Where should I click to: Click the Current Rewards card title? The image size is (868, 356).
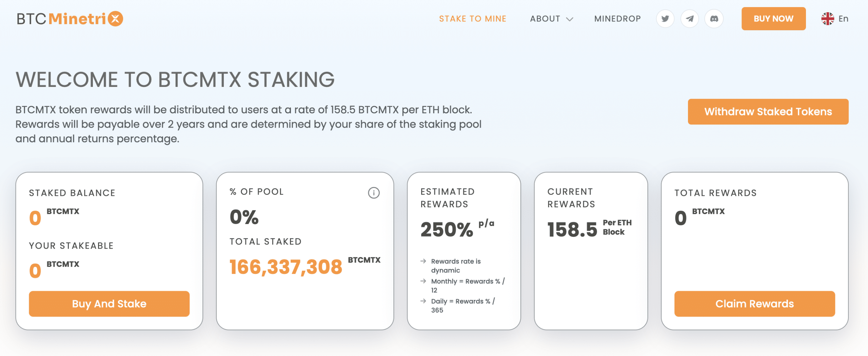571,198
